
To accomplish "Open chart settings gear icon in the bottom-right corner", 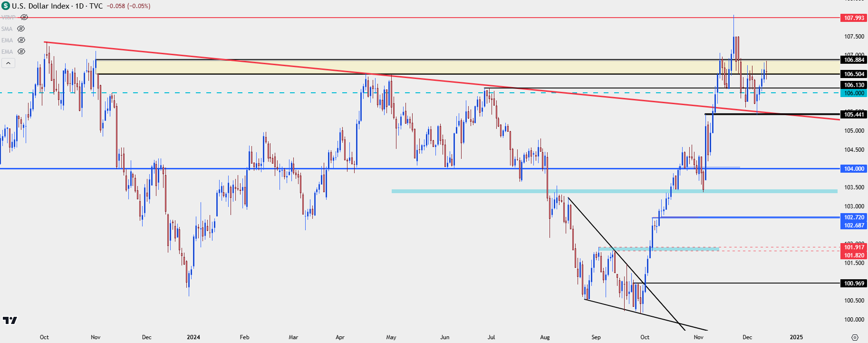I will pyautogui.click(x=855, y=337).
